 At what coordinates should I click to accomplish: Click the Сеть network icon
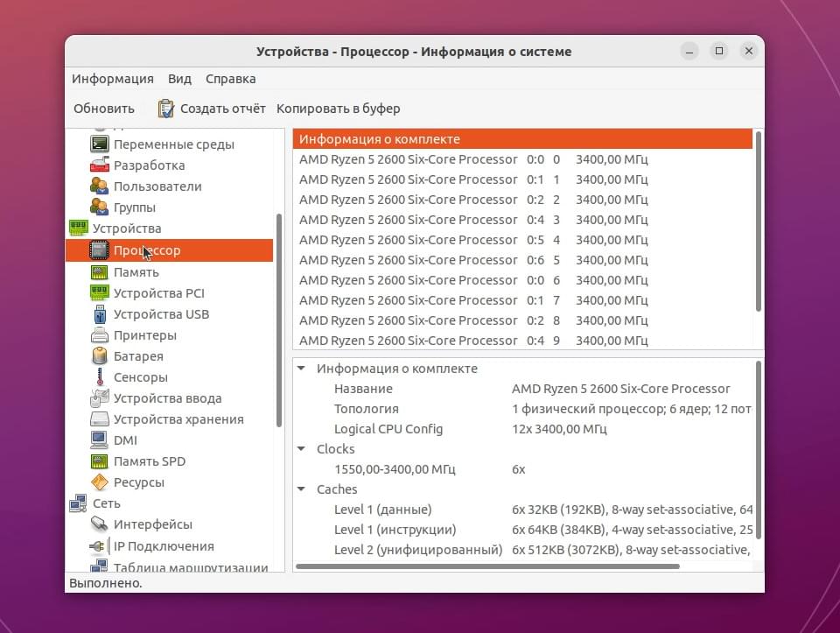pyautogui.click(x=79, y=503)
